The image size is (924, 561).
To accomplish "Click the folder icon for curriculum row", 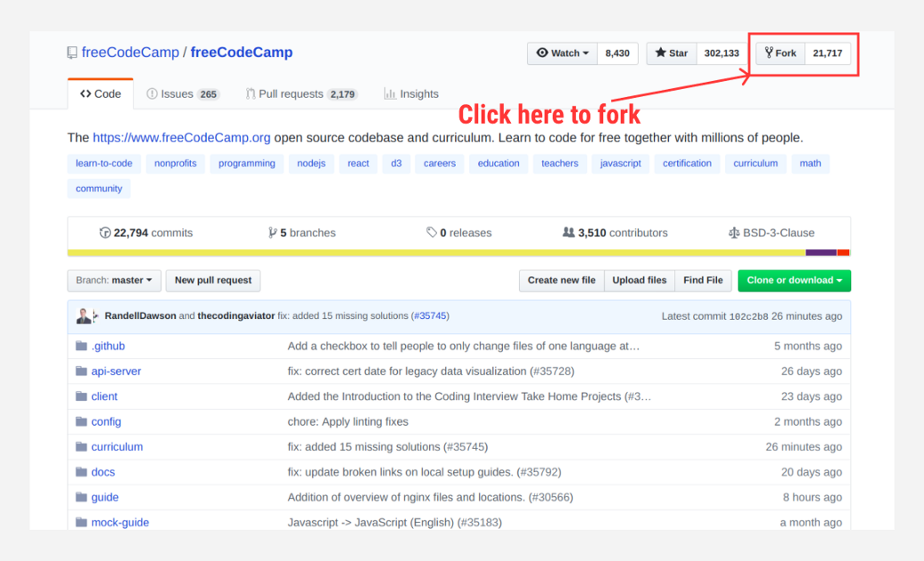I will 82,446.
